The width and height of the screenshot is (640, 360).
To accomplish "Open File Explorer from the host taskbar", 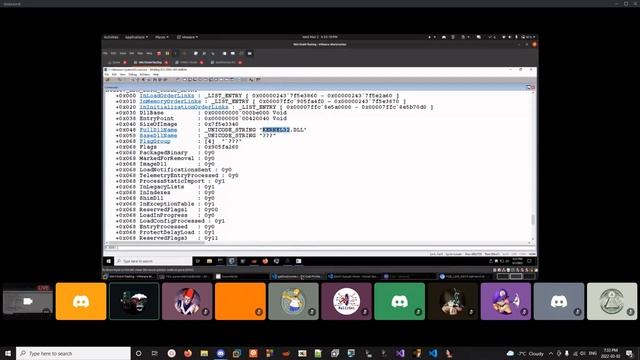I will tap(204, 353).
